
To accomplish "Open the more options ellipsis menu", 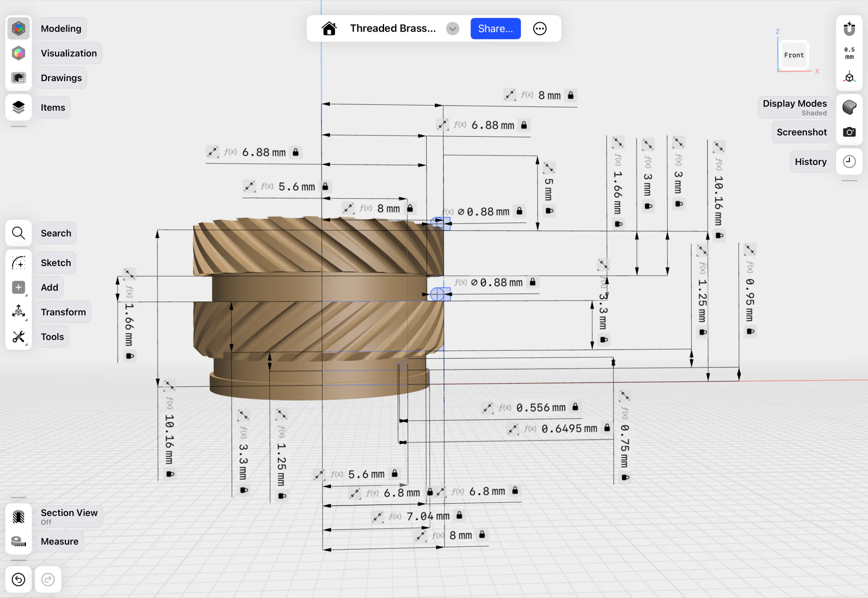I will point(539,28).
